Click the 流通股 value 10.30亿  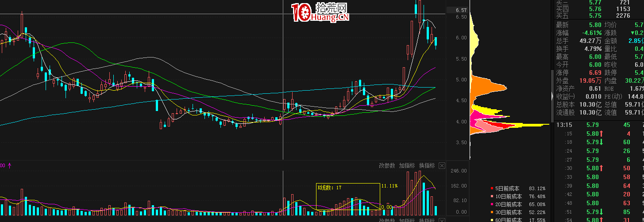pyautogui.click(x=590, y=112)
